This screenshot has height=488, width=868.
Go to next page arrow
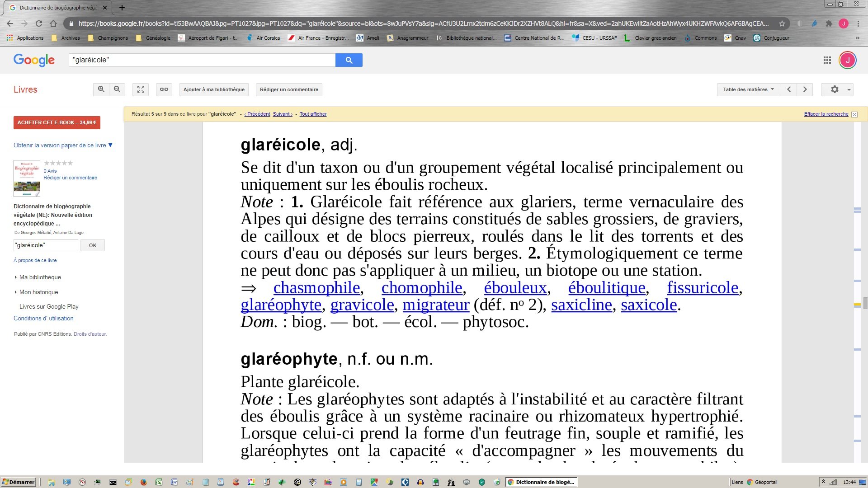pyautogui.click(x=805, y=89)
